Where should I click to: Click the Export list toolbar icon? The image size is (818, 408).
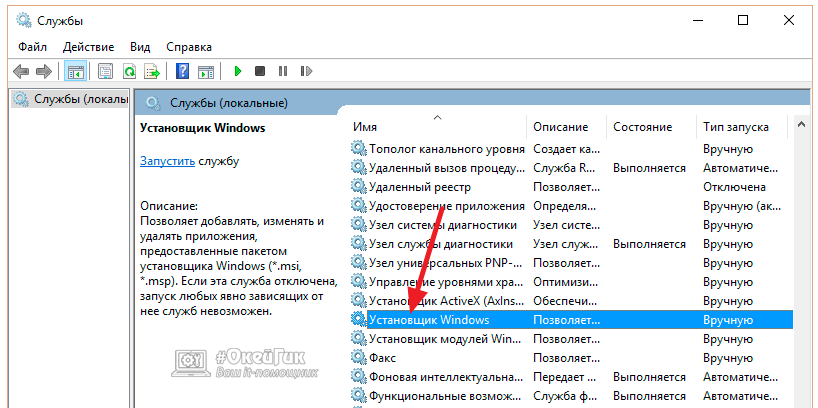152,71
